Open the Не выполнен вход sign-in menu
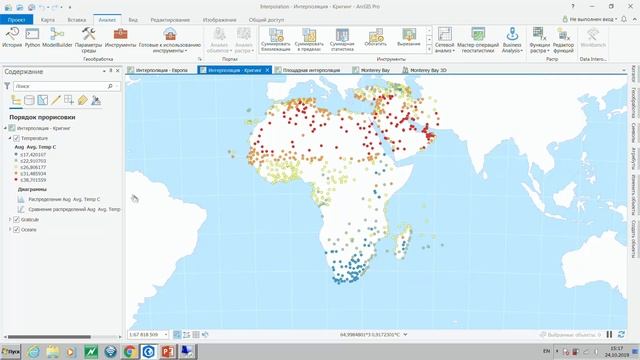The width and height of the screenshot is (640, 360). 589,19
